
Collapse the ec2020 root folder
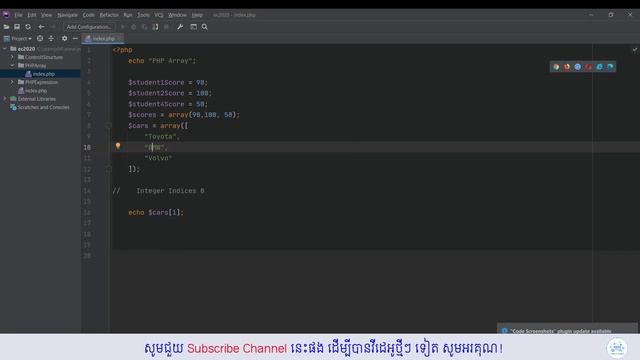click(5, 49)
